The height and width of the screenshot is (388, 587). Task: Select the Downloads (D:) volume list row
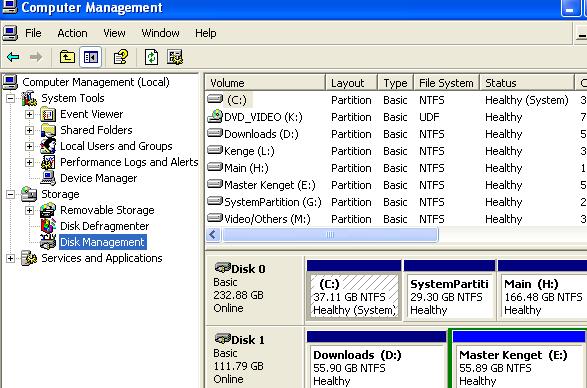pyautogui.click(x=396, y=134)
